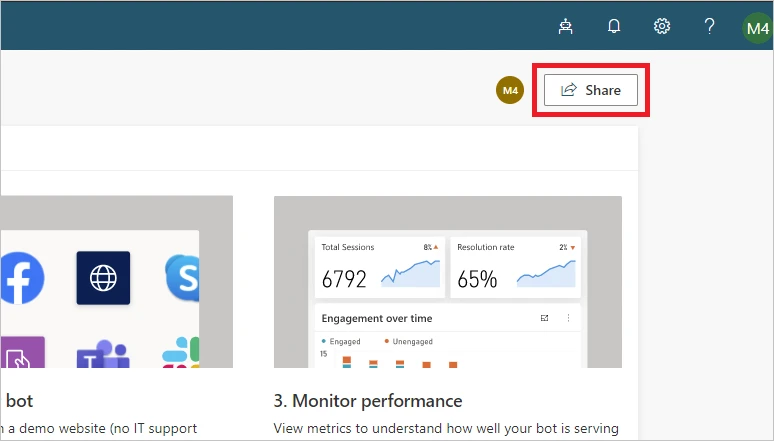Open the settings gear menu
This screenshot has height=441, width=774.
[x=661, y=27]
